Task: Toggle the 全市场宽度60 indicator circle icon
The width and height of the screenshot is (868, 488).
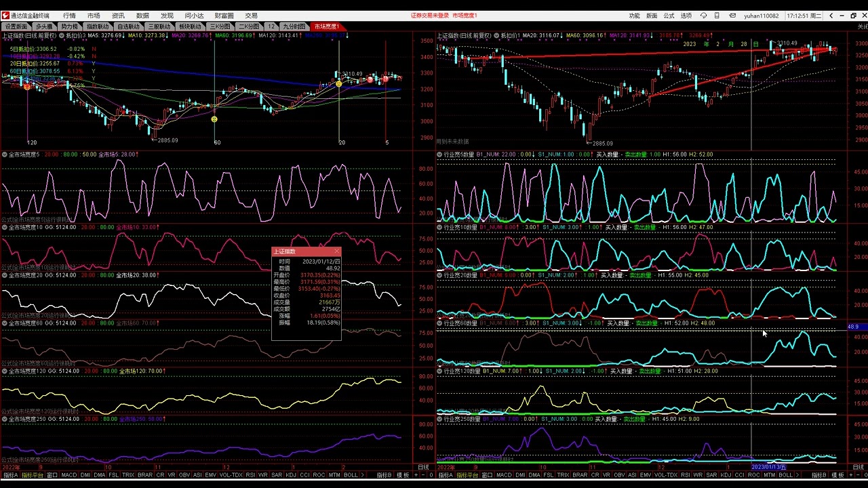Action: (x=5, y=323)
